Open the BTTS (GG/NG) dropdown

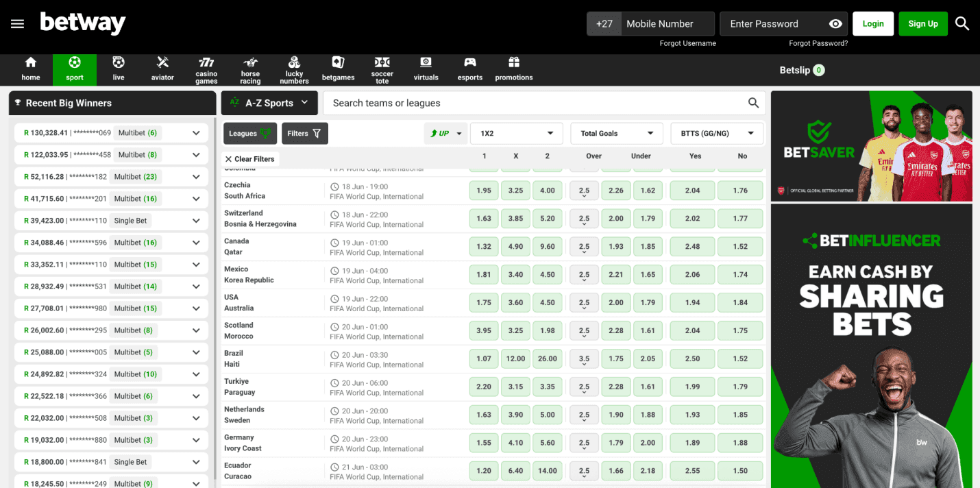pyautogui.click(x=717, y=134)
